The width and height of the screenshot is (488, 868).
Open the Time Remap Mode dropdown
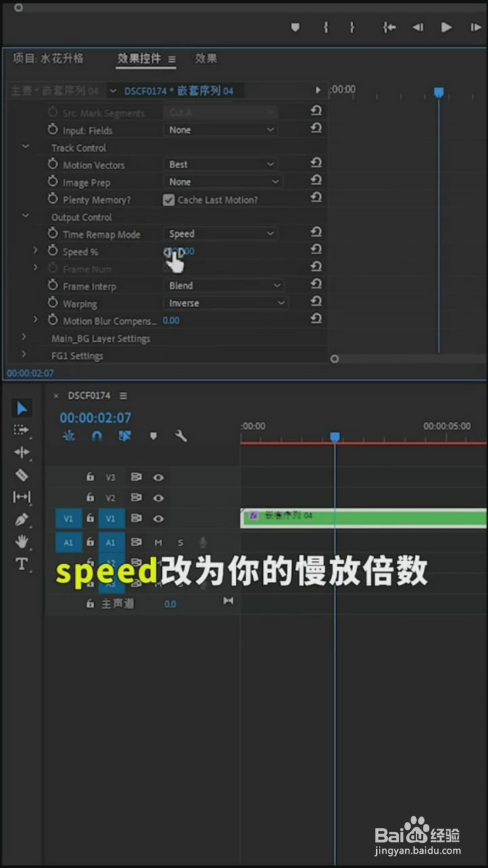pyautogui.click(x=220, y=234)
